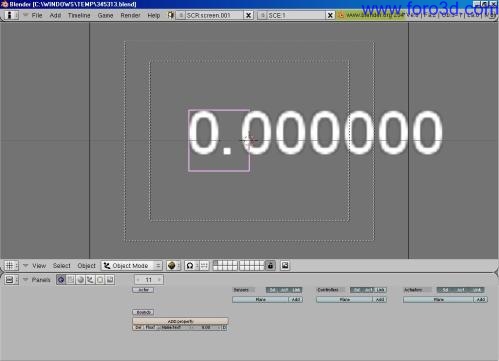This screenshot has height=361, width=499.
Task: Open the 3D view's View menu
Action: (x=39, y=266)
